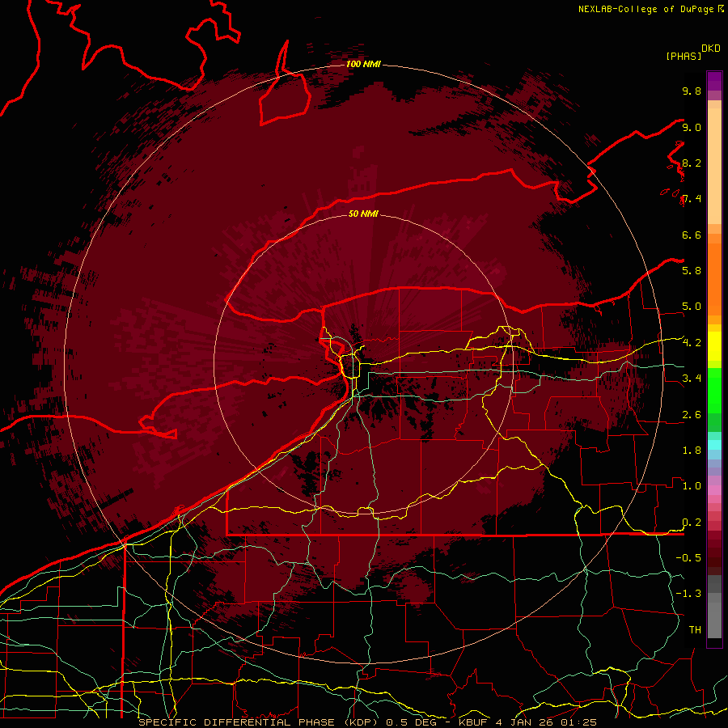Pick the bright green band of the color bar

(714, 392)
